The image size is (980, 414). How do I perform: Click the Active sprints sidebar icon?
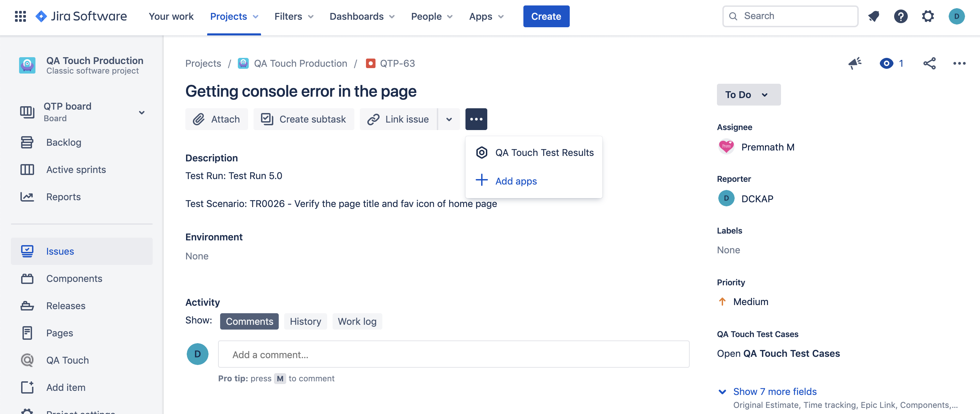pyautogui.click(x=27, y=170)
